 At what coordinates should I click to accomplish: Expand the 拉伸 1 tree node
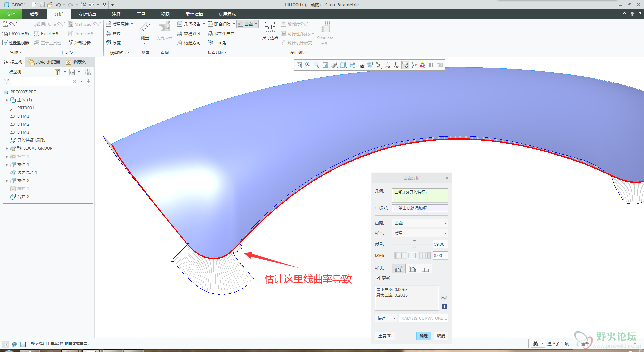pos(7,165)
